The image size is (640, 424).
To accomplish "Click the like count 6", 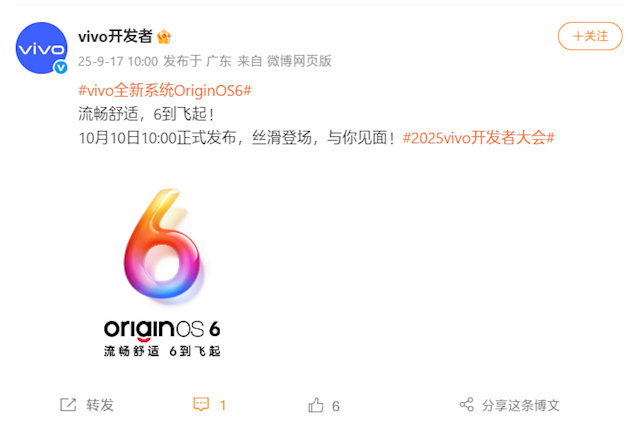I will (x=336, y=406).
